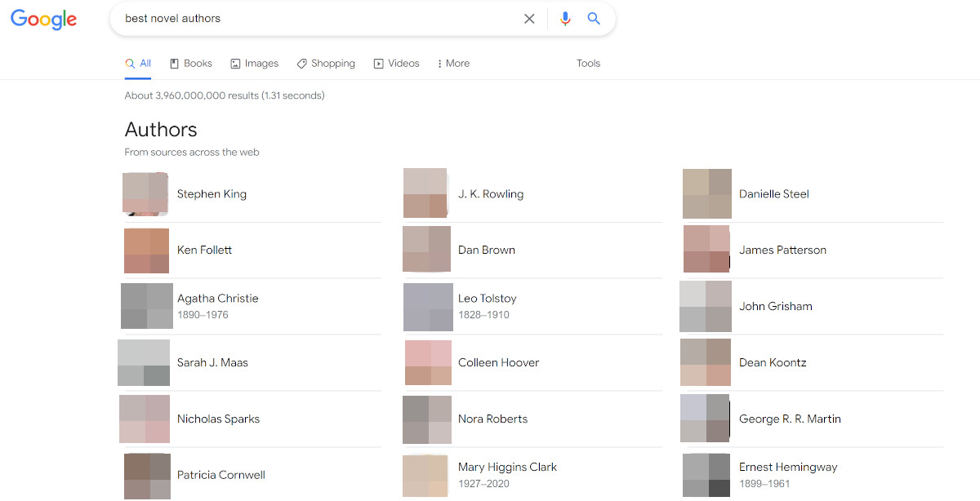Click the Images tab icon

[234, 63]
